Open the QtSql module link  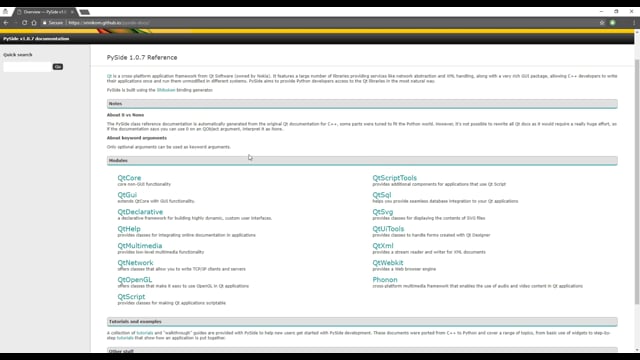pos(382,195)
